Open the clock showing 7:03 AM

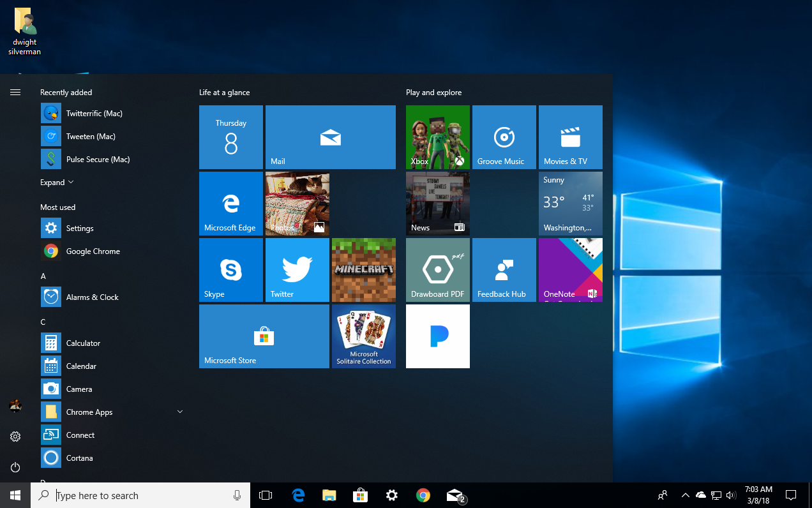pos(758,495)
